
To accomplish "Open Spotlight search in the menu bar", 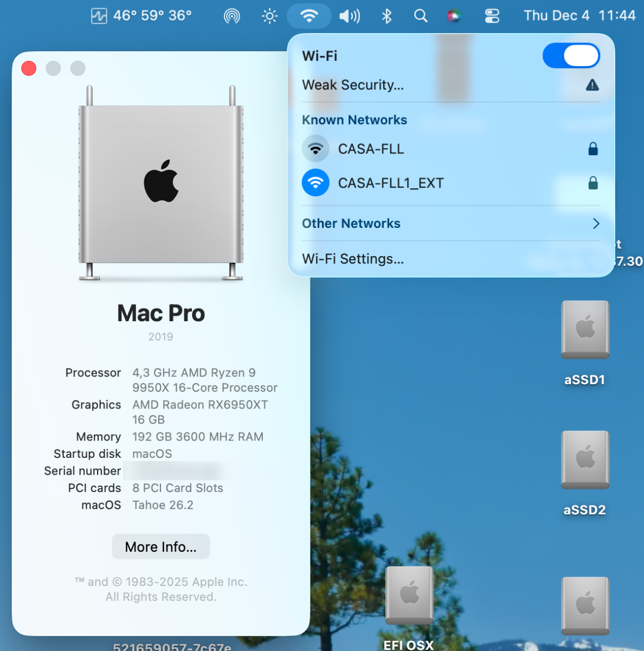I will [x=421, y=16].
